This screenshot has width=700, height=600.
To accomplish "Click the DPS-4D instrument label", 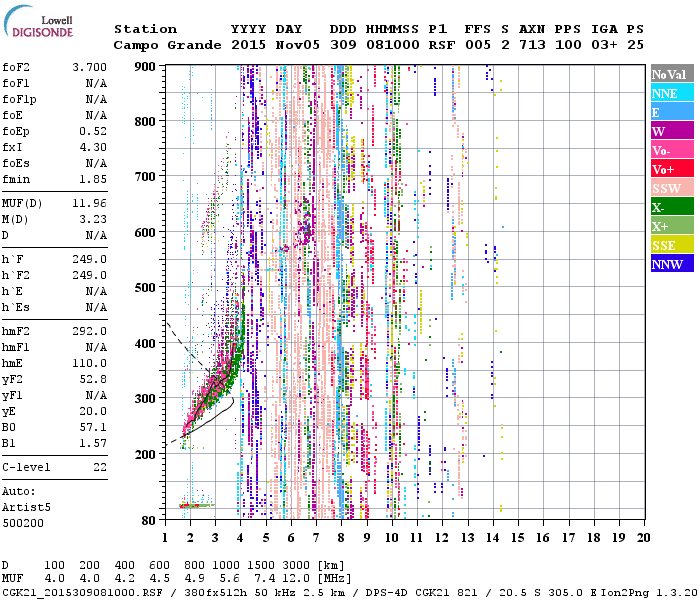I will [x=387, y=592].
